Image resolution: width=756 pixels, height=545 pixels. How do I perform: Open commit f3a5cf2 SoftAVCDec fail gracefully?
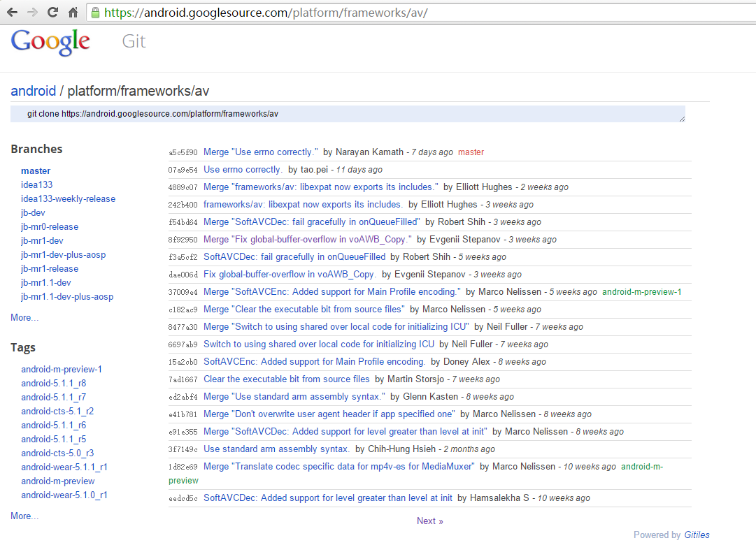(294, 257)
